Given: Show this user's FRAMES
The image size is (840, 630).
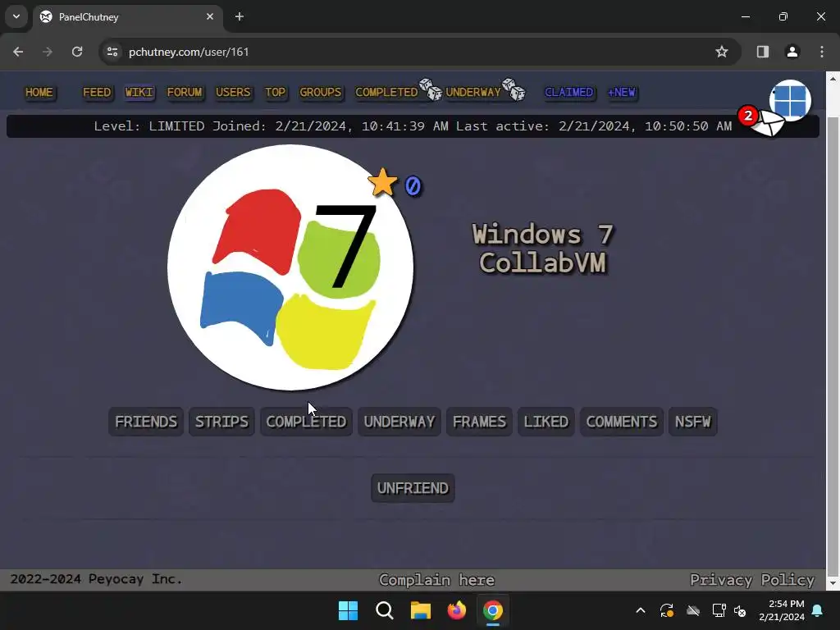Looking at the screenshot, I should click(x=479, y=422).
